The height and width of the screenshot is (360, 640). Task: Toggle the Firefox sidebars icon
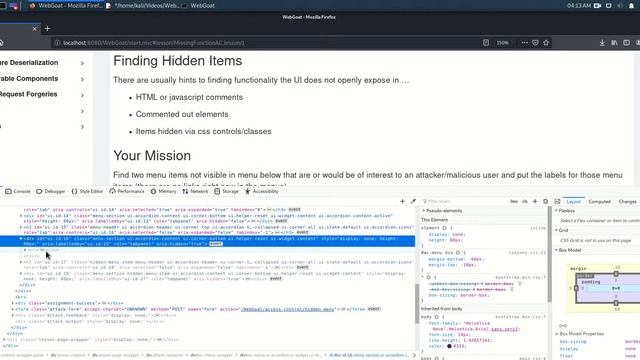[627, 43]
